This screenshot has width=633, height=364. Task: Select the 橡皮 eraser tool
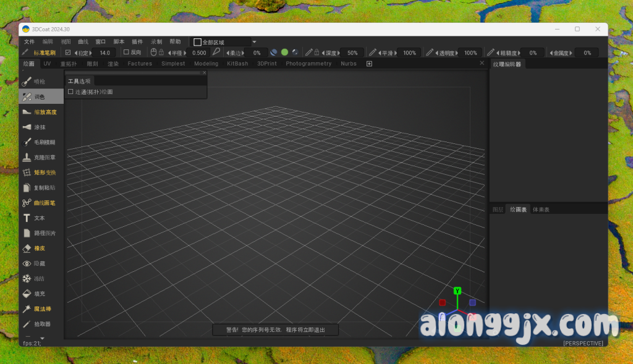(x=40, y=248)
